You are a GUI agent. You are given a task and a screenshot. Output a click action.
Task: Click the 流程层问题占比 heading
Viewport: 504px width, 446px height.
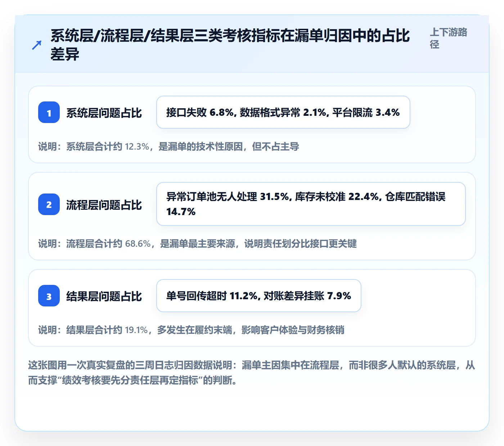click(104, 205)
